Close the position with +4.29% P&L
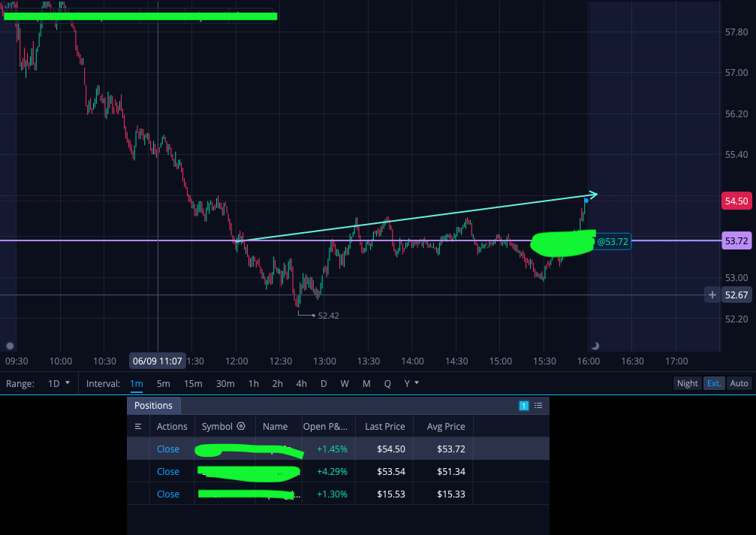The height and width of the screenshot is (535, 756). [x=167, y=471]
